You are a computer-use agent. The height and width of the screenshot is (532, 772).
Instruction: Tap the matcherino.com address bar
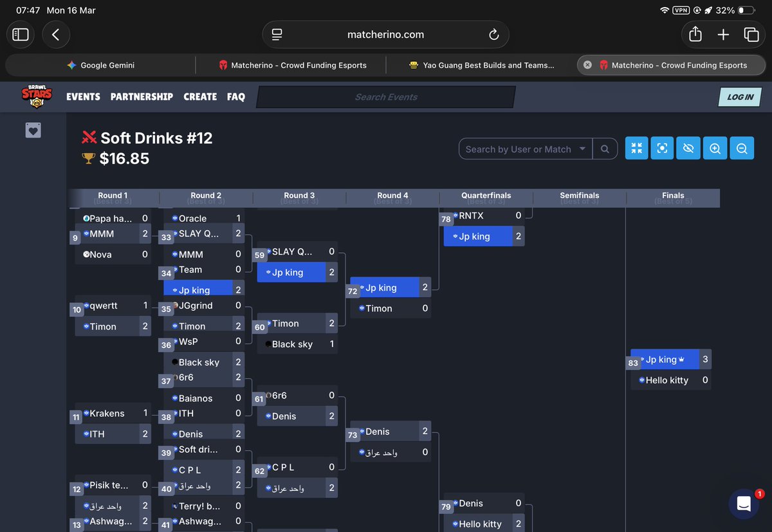tap(385, 35)
